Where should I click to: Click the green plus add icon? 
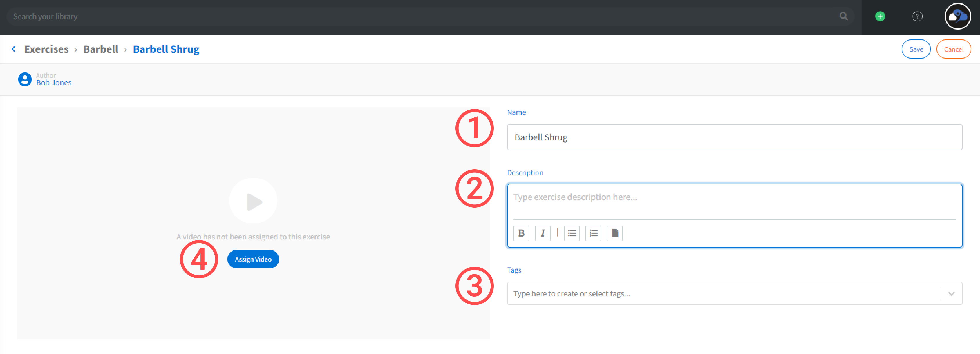[880, 16]
